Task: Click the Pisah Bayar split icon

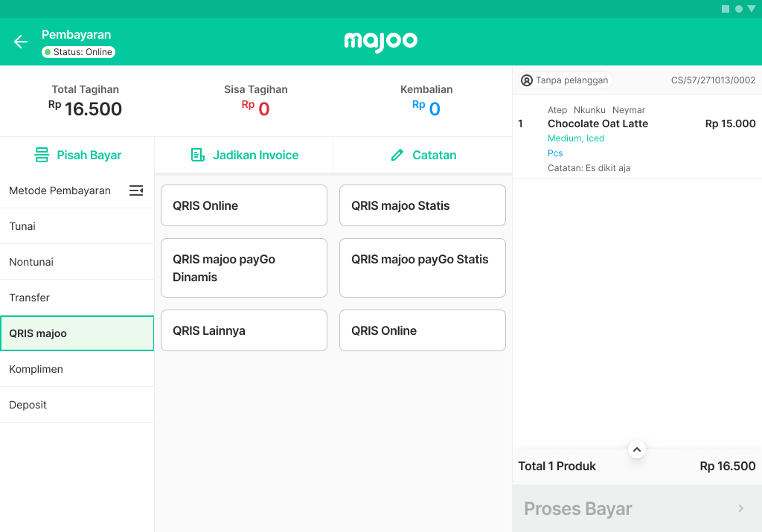Action: pyautogui.click(x=42, y=156)
